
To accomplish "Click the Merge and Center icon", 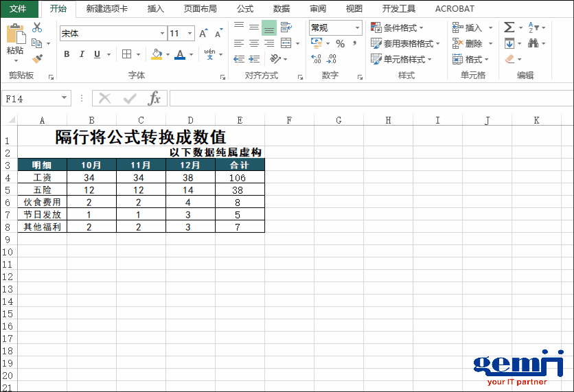I will click(286, 43).
